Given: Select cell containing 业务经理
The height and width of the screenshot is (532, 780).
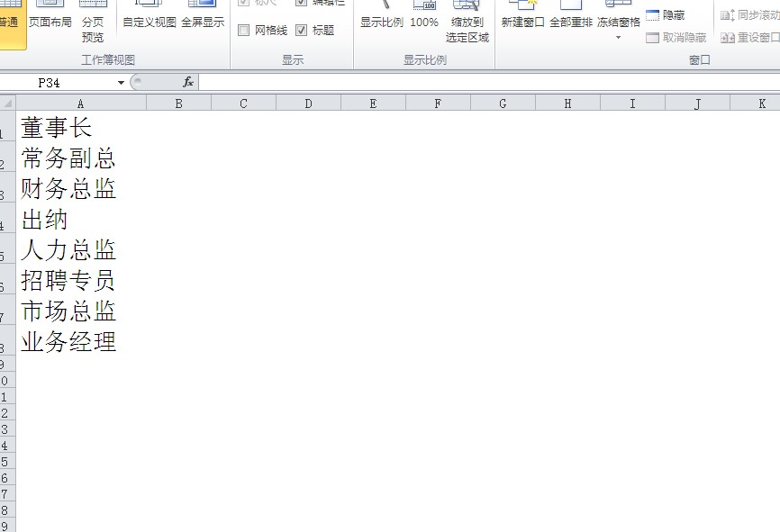Looking at the screenshot, I should [81, 342].
